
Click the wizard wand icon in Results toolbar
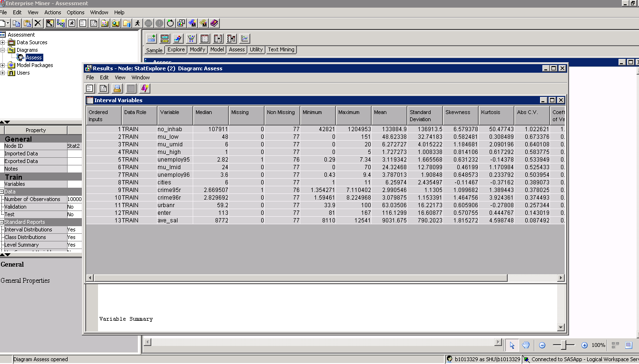coord(145,88)
